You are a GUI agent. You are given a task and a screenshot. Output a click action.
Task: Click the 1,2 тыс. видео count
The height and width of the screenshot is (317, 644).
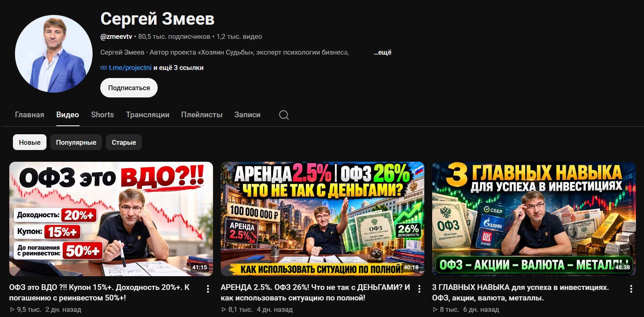239,36
